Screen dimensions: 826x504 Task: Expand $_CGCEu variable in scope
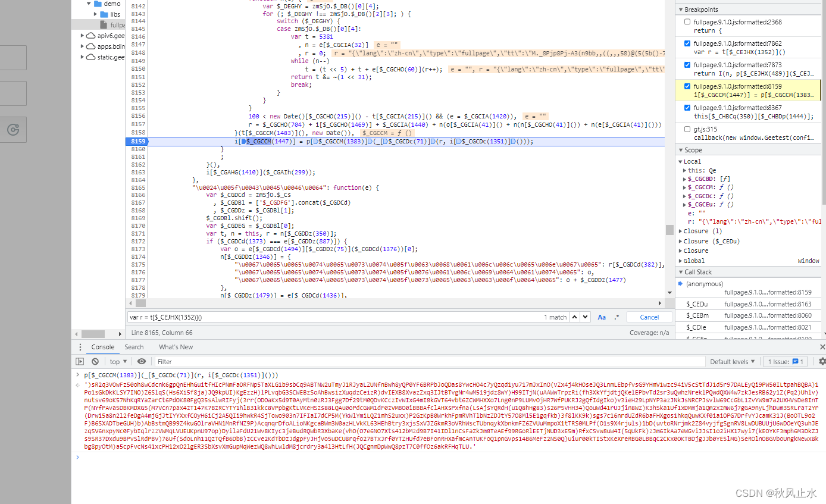tap(684, 205)
